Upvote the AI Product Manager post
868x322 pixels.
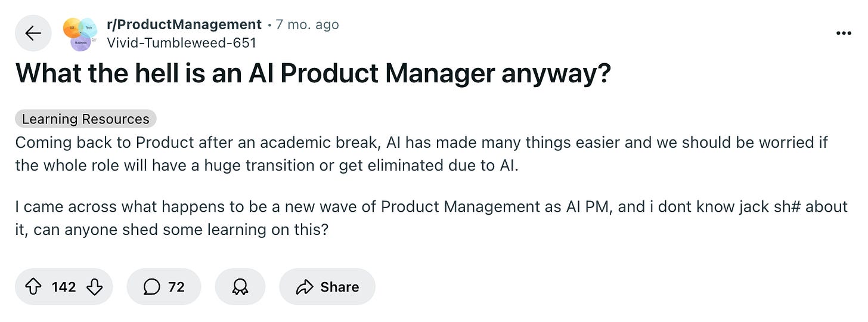[x=33, y=287]
